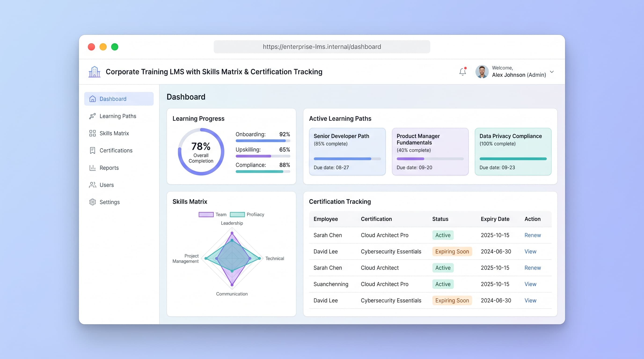Click the 78% overall completion ring
Image resolution: width=644 pixels, height=359 pixels.
coord(201,152)
